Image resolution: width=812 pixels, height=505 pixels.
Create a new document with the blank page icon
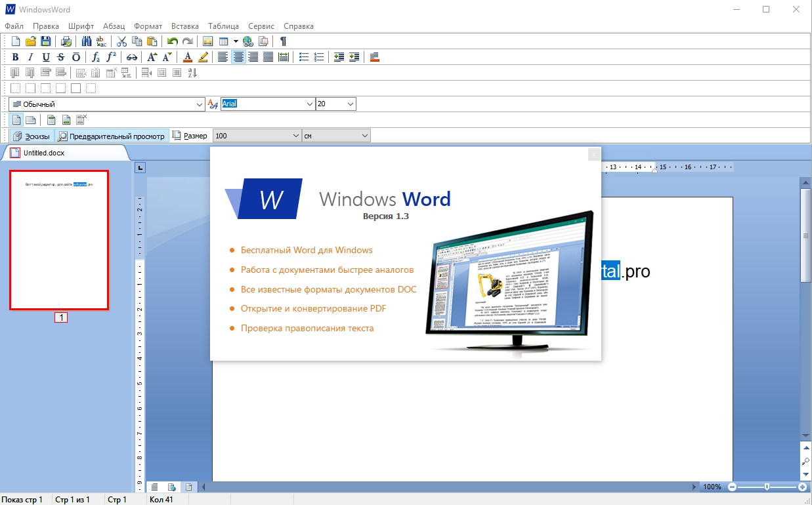16,41
